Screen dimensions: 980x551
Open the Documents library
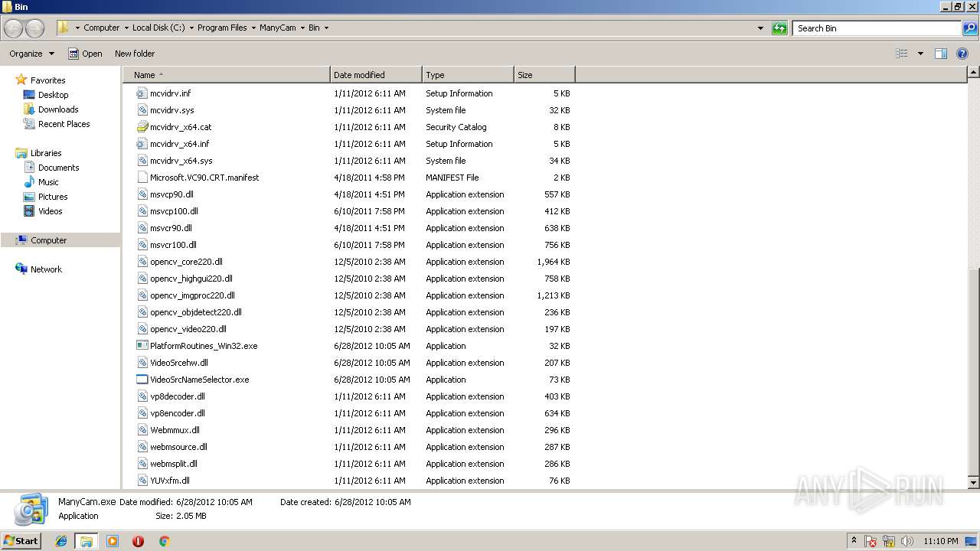coord(58,168)
